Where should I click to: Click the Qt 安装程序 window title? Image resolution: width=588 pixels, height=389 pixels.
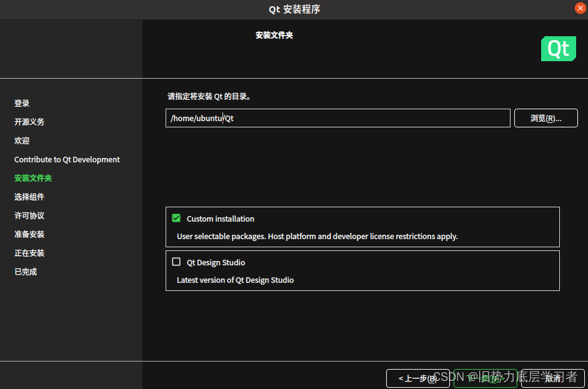294,9
